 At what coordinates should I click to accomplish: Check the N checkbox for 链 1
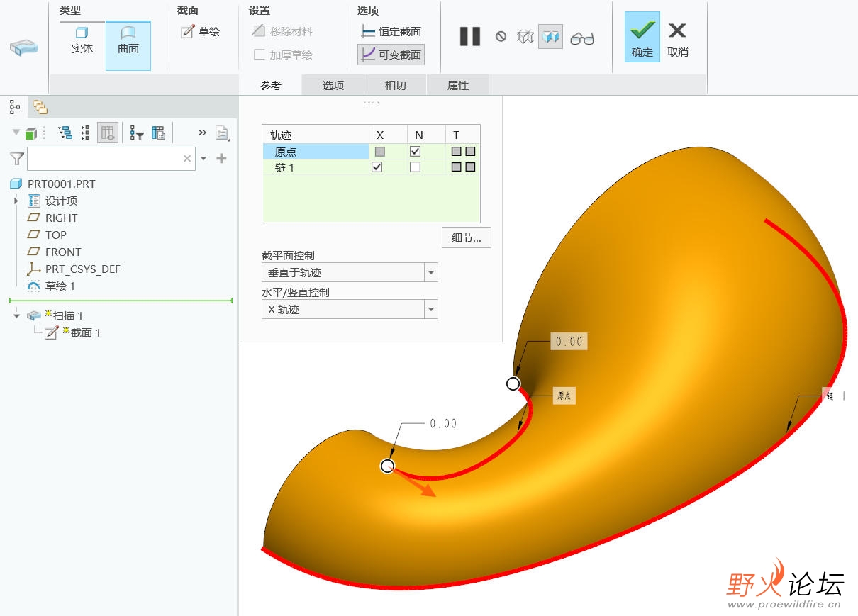click(x=416, y=167)
